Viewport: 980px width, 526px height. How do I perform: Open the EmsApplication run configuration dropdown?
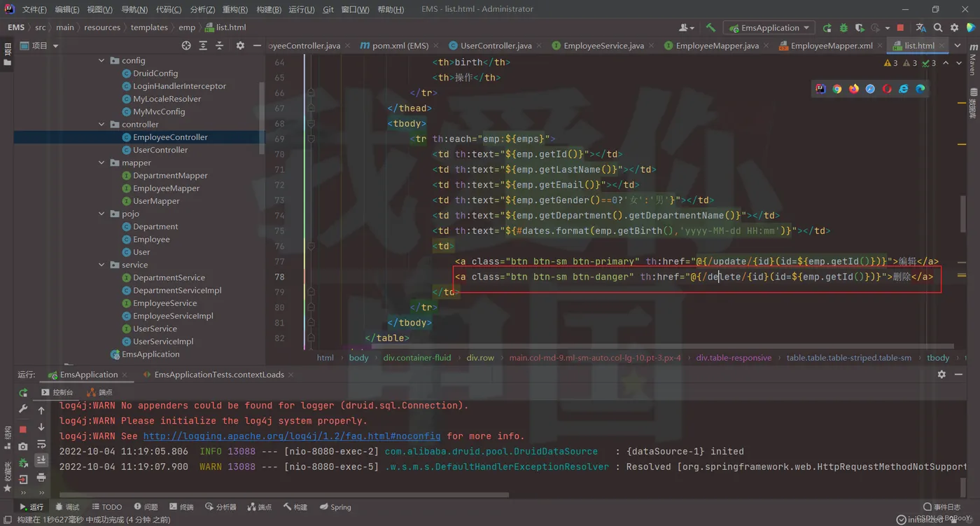point(769,28)
